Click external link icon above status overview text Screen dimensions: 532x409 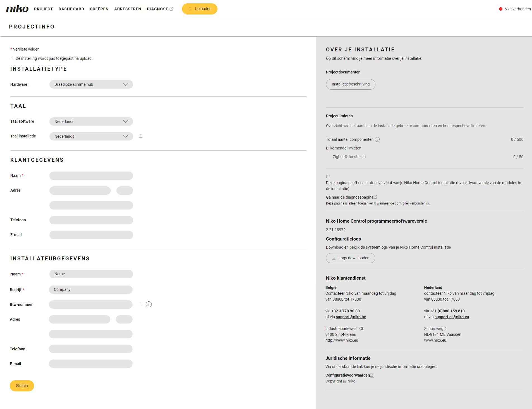pyautogui.click(x=328, y=177)
